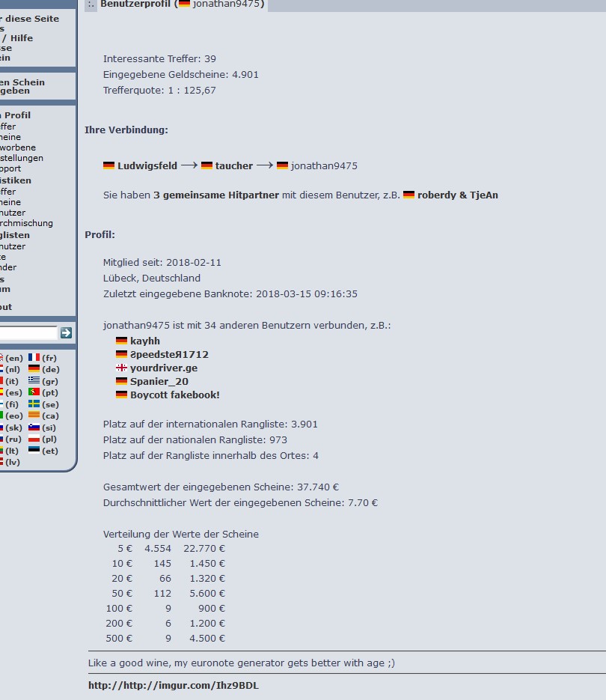Go to the Forum via the sidebar
606x700 pixels.
6,288
